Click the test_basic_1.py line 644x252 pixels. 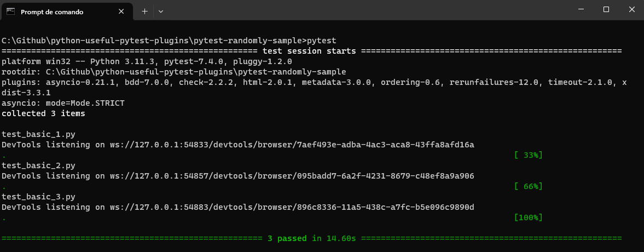point(38,134)
